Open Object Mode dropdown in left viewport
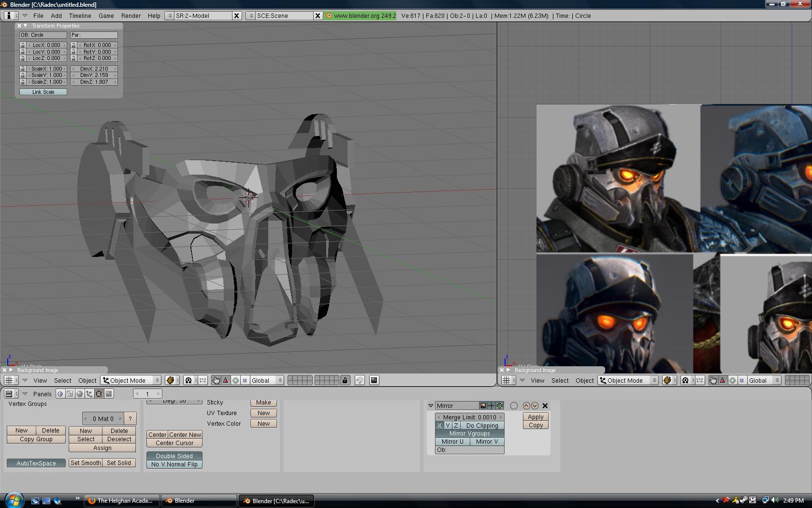The image size is (812, 508). coord(130,380)
